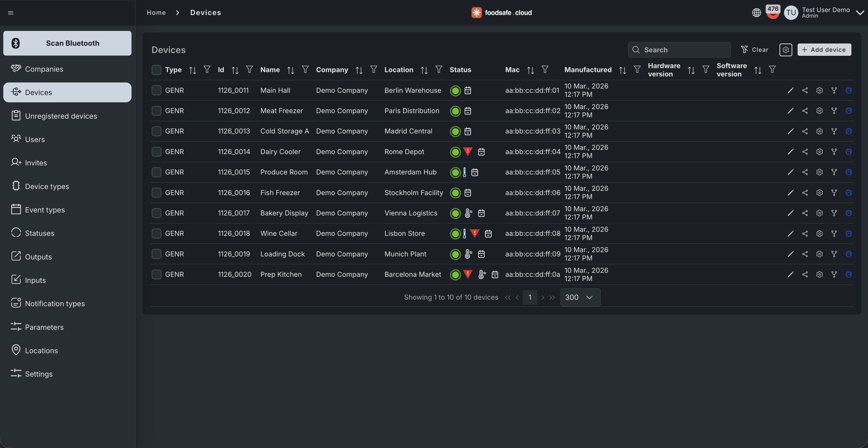The height and width of the screenshot is (448, 868).
Task: Print the Wine Cellar device details
Action: 848,234
